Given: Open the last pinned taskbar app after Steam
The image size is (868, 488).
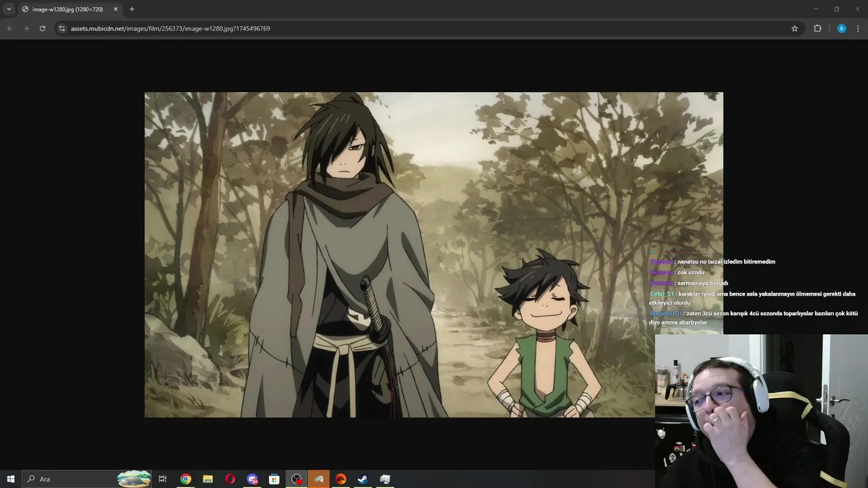Looking at the screenshot, I should [385, 479].
